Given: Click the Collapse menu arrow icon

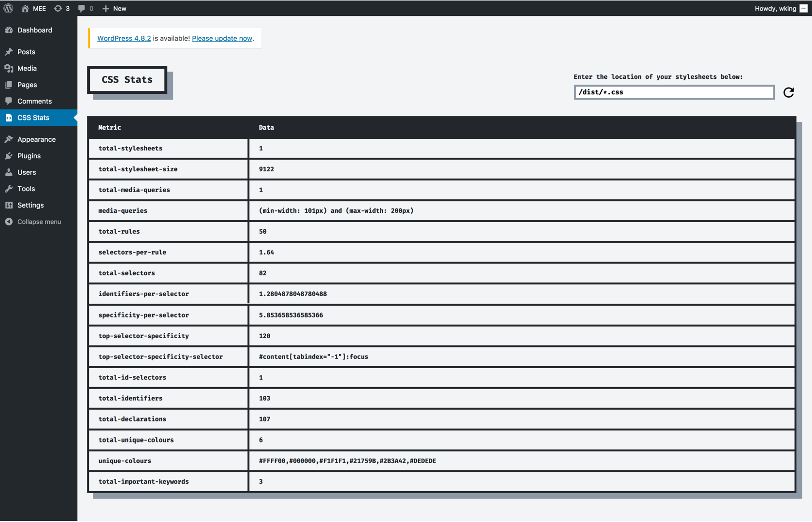Looking at the screenshot, I should [x=9, y=222].
